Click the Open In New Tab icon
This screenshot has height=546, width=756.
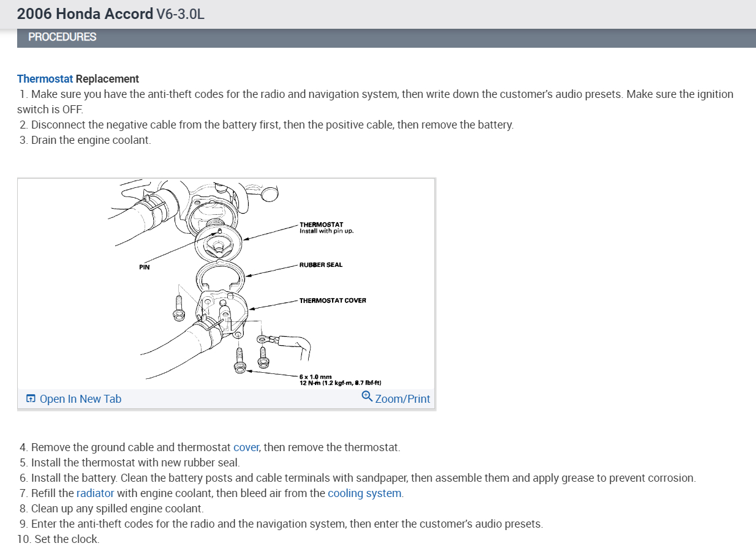(x=31, y=399)
